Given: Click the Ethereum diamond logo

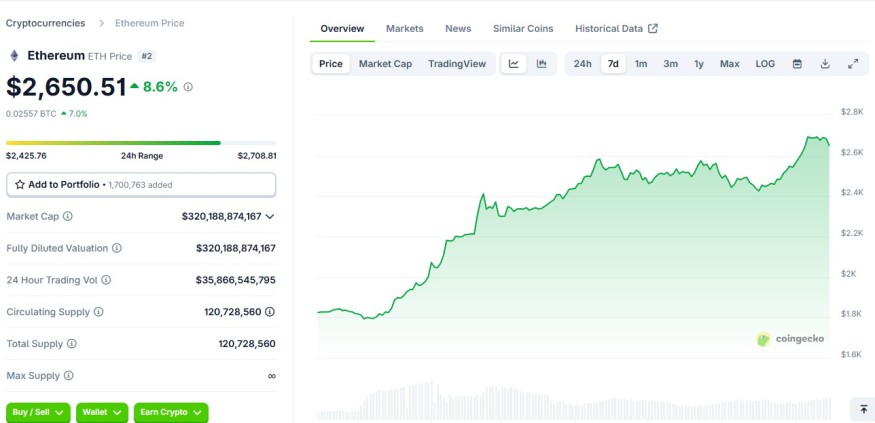Looking at the screenshot, I should coord(15,56).
